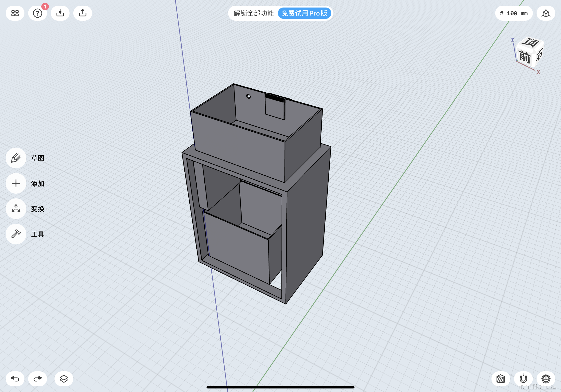This screenshot has height=392, width=561.
Task: Open the Tools hammer icon
Action: click(x=16, y=234)
